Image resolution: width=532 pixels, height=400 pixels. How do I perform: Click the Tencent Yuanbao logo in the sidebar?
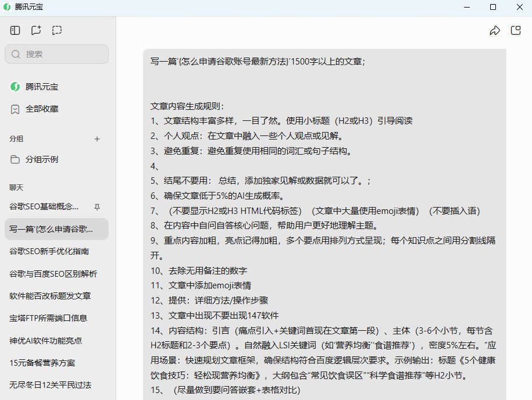pyautogui.click(x=15, y=87)
